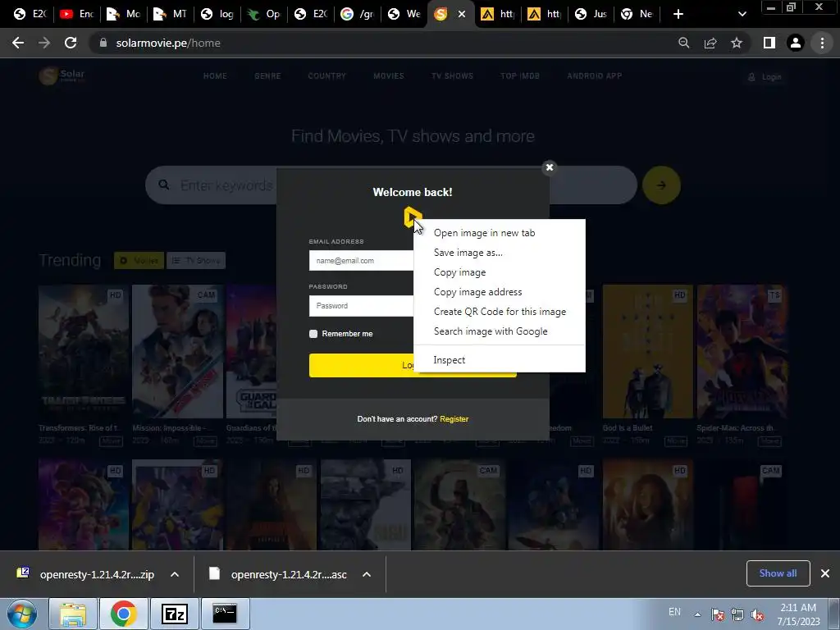840x630 pixels.
Task: Click the volume muted tray icon
Action: (757, 614)
